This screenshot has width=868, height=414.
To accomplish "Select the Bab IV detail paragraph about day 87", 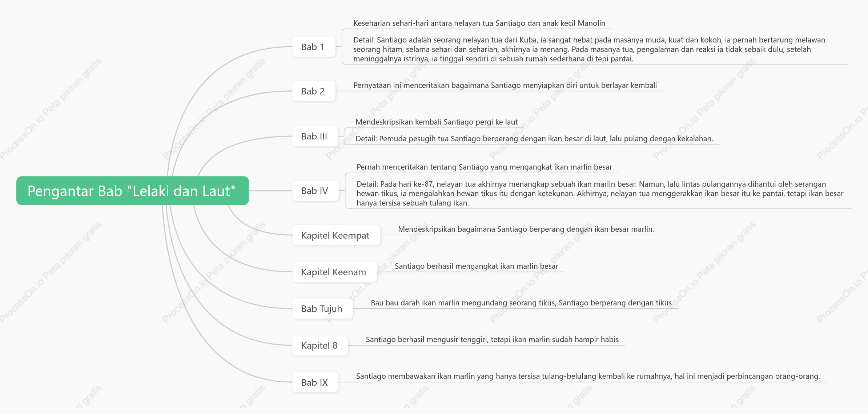I will 600,193.
